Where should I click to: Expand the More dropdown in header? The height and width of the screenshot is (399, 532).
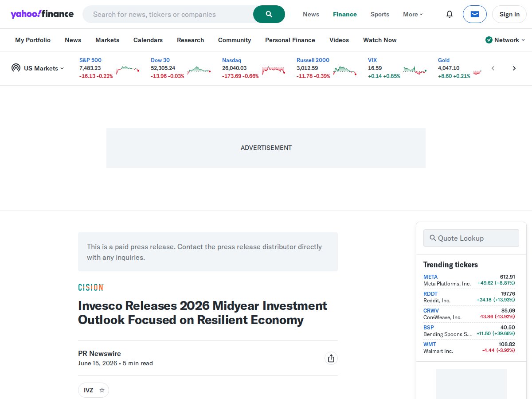tap(413, 14)
